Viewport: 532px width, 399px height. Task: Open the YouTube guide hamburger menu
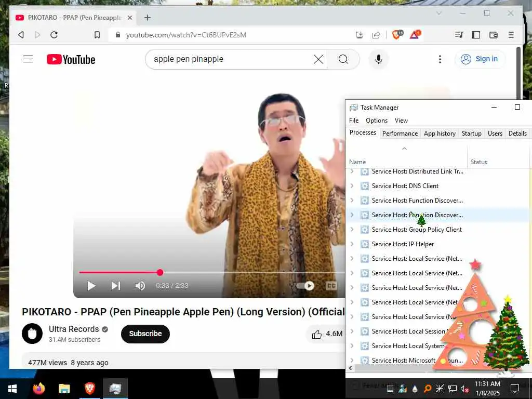tap(28, 59)
